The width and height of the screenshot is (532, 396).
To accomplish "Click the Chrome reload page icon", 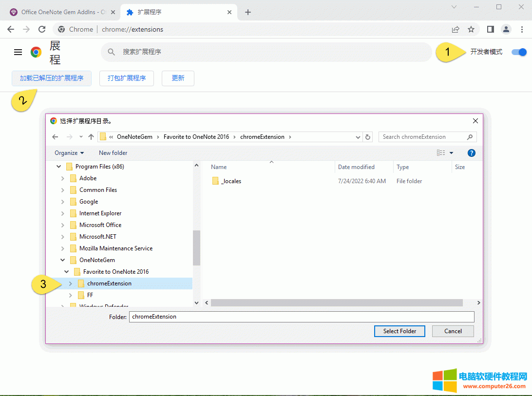I will pos(42,29).
